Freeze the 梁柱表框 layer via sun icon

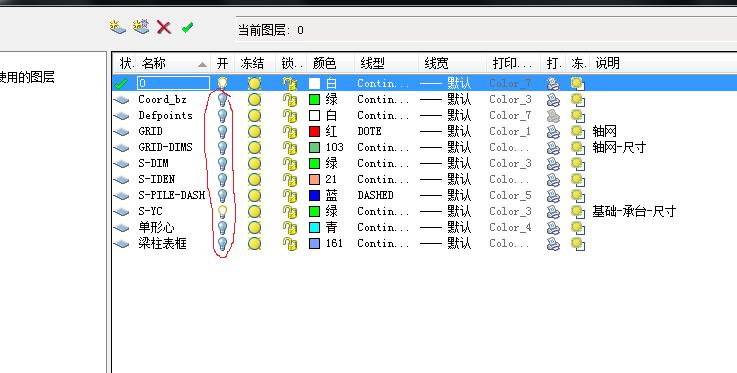254,243
